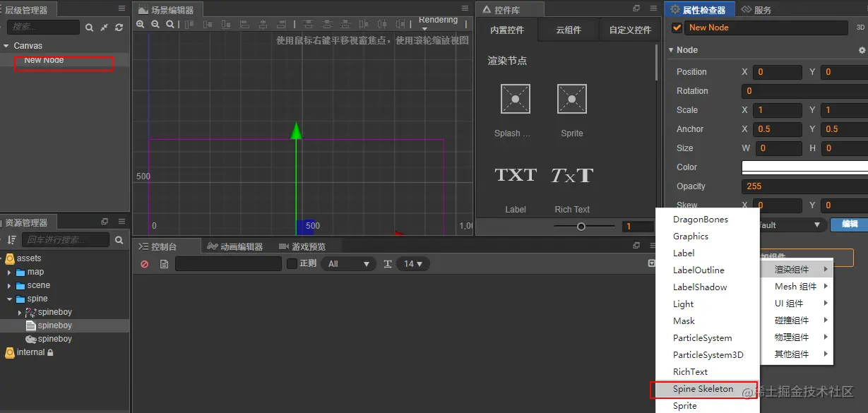Pop out the assets panel
Image resolution: width=868 pixels, height=413 pixels.
(105, 222)
